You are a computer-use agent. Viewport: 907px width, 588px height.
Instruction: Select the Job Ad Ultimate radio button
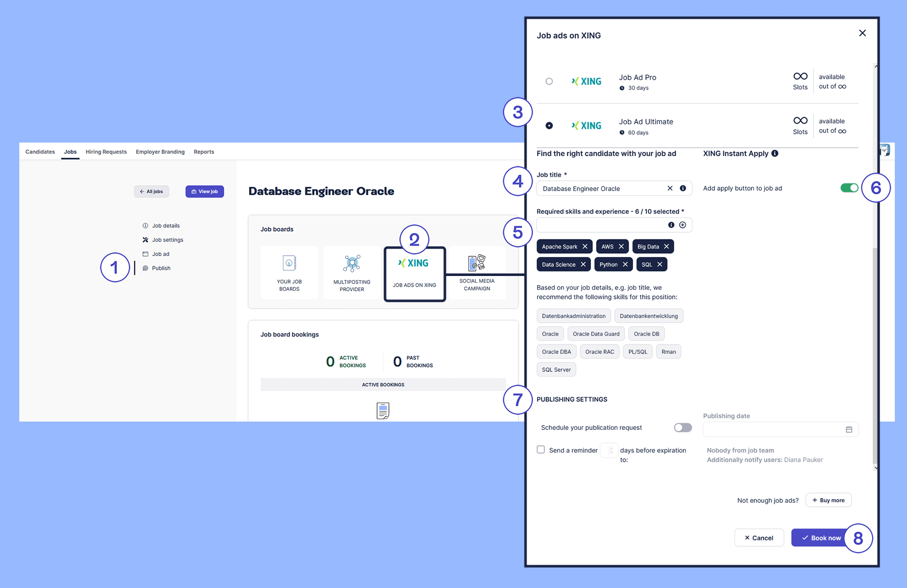point(549,126)
